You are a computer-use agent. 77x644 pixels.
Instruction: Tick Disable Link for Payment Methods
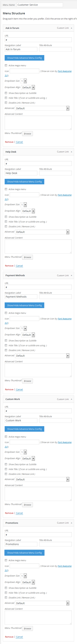coord(6,350)
